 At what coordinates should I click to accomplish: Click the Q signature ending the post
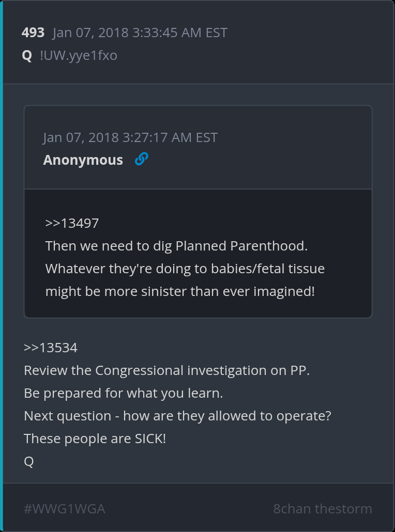tap(29, 461)
